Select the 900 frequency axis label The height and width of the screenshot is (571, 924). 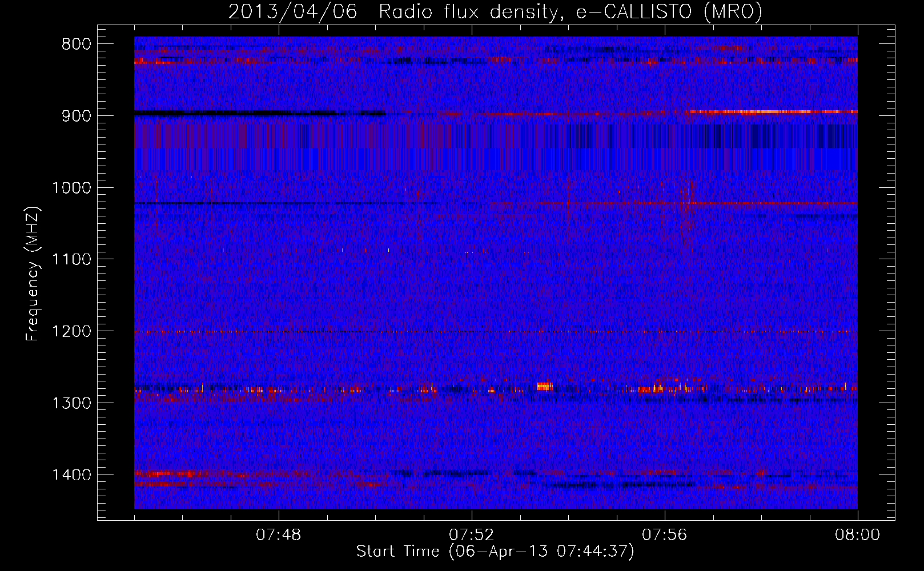click(x=76, y=116)
